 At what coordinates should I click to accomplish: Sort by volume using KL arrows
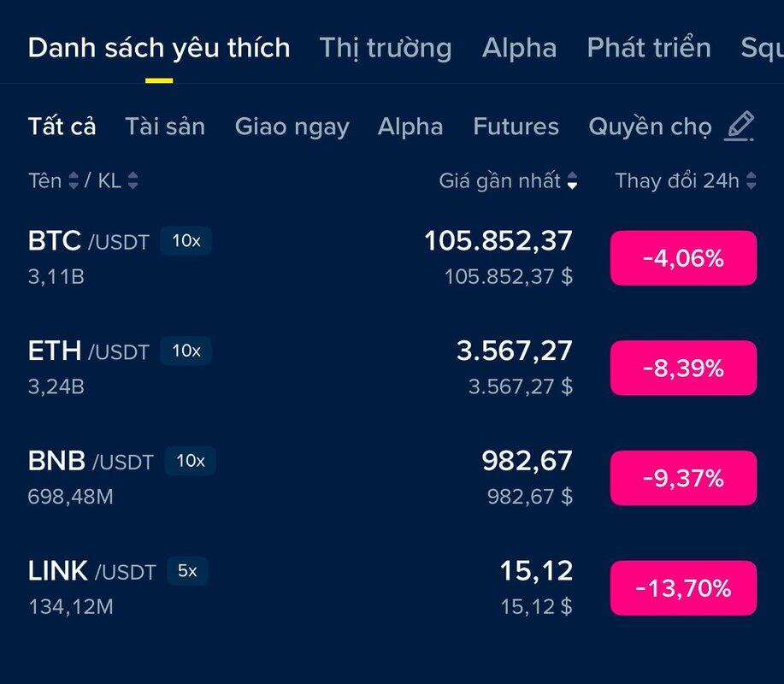pos(132,180)
